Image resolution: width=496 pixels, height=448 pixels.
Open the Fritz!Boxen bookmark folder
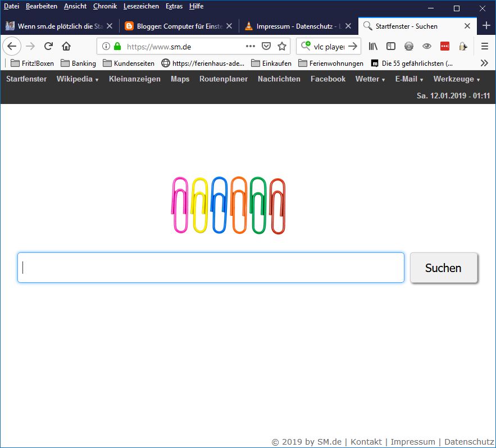click(32, 64)
